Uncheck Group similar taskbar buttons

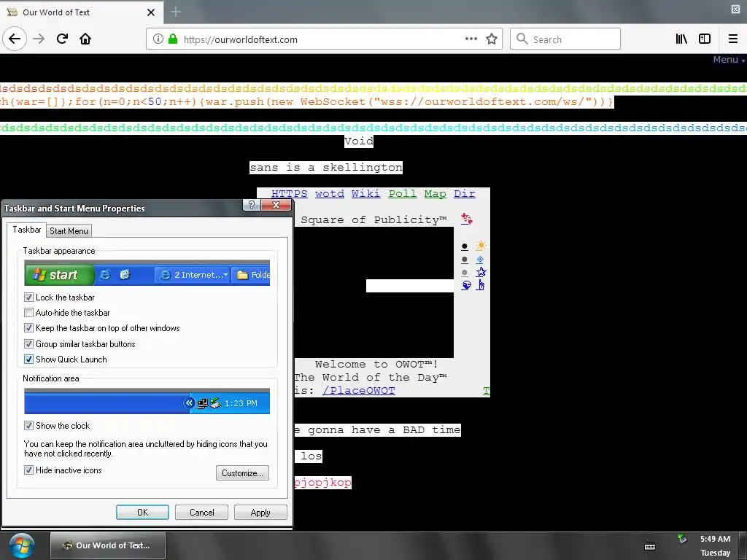click(28, 344)
